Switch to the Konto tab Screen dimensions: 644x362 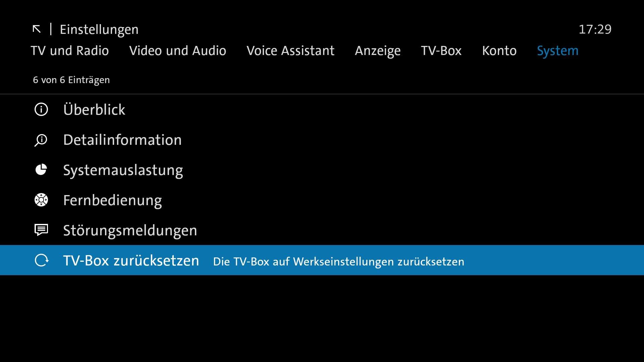click(x=499, y=51)
